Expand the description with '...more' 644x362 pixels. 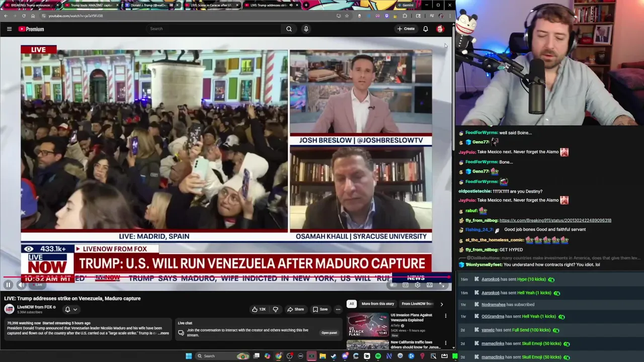(x=163, y=333)
